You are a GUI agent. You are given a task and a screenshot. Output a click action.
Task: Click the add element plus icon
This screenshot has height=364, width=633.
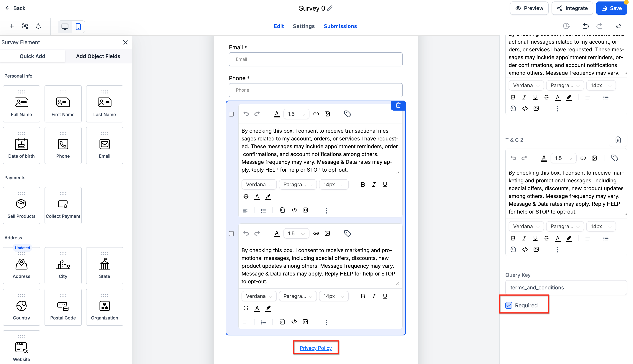(12, 26)
